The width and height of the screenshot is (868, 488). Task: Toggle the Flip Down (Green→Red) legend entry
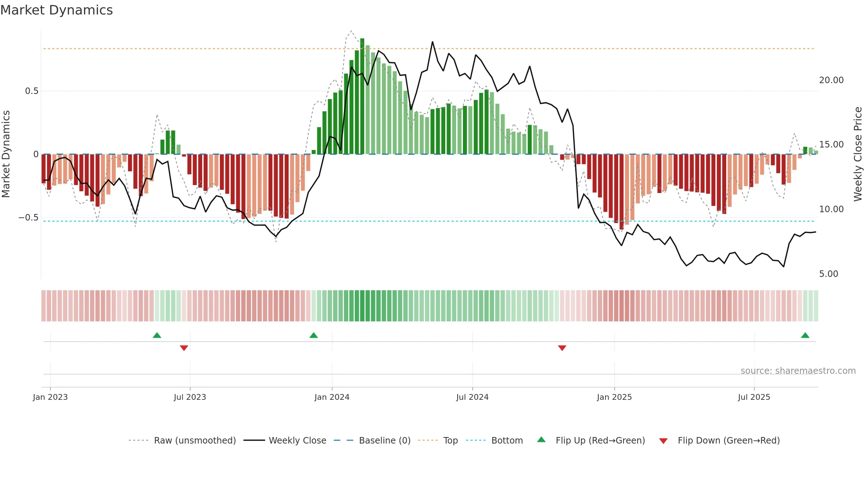tap(719, 440)
